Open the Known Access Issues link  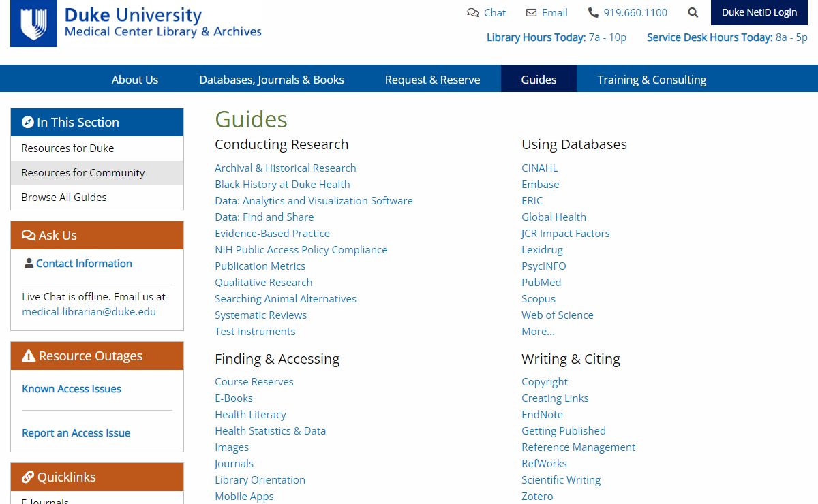pos(72,389)
